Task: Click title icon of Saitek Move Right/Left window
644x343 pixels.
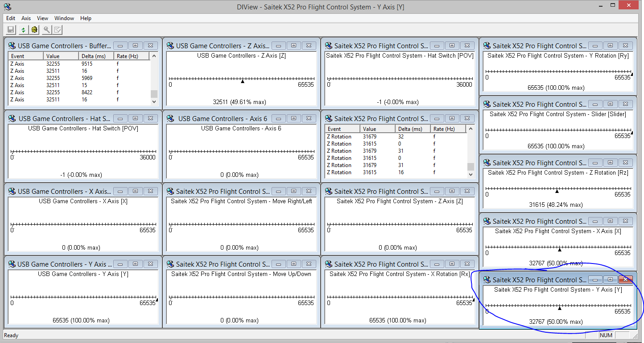Action: (x=170, y=191)
